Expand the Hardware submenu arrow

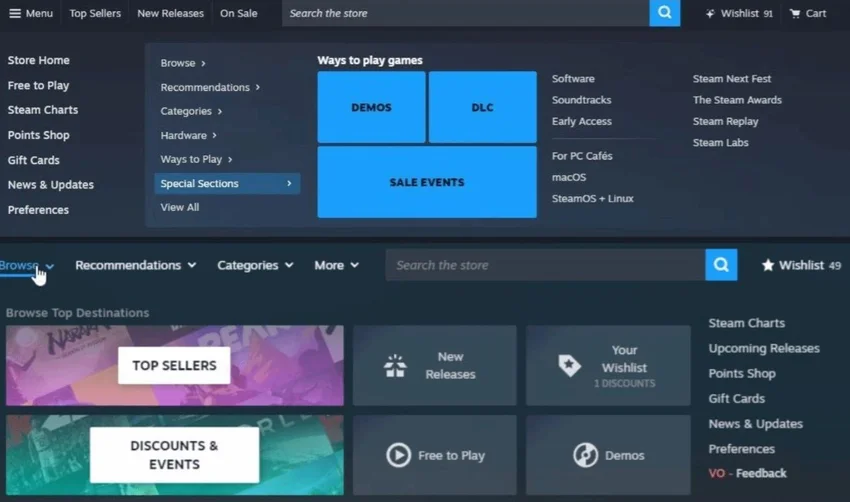coord(214,135)
